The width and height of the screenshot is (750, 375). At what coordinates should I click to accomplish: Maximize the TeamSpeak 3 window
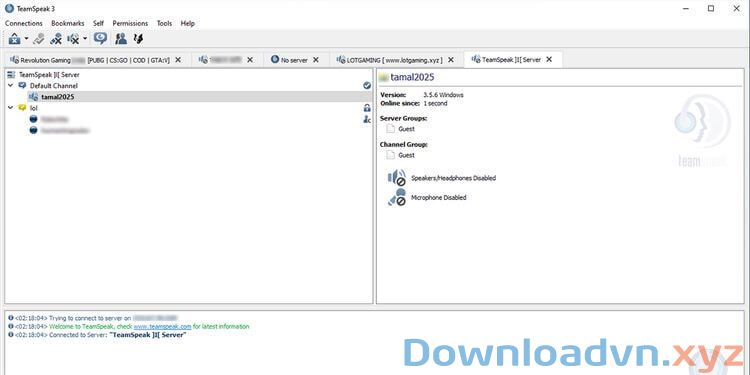pyautogui.click(x=711, y=8)
